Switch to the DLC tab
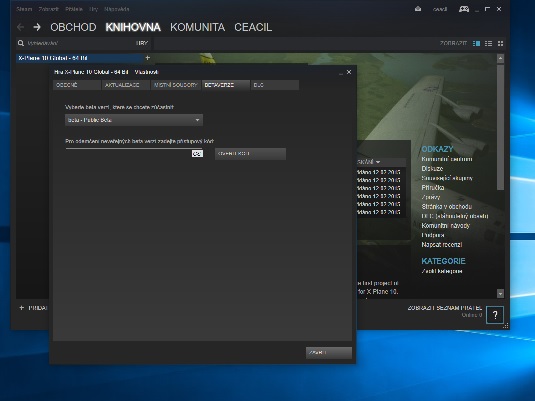The width and height of the screenshot is (535, 401). click(275, 85)
